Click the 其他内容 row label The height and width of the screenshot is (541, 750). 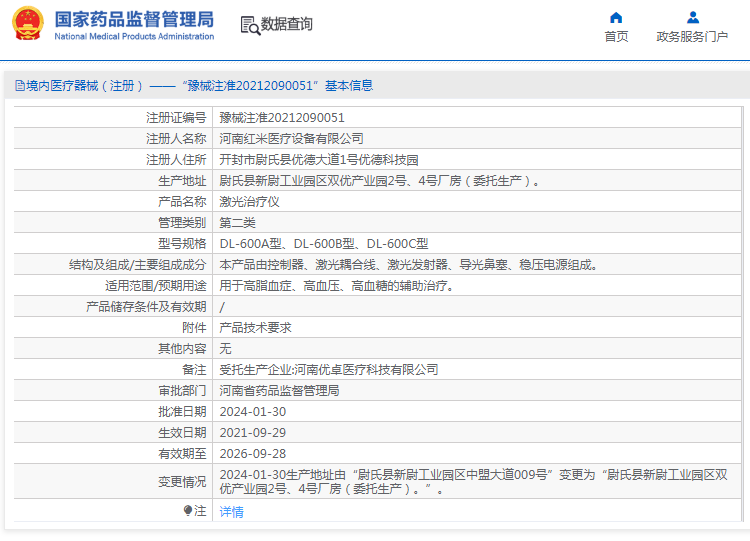click(x=182, y=349)
